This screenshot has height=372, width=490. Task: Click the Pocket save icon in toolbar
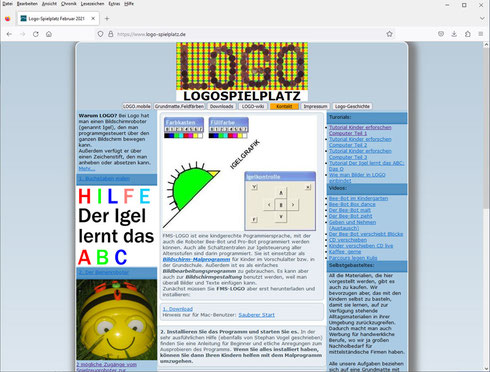point(441,34)
